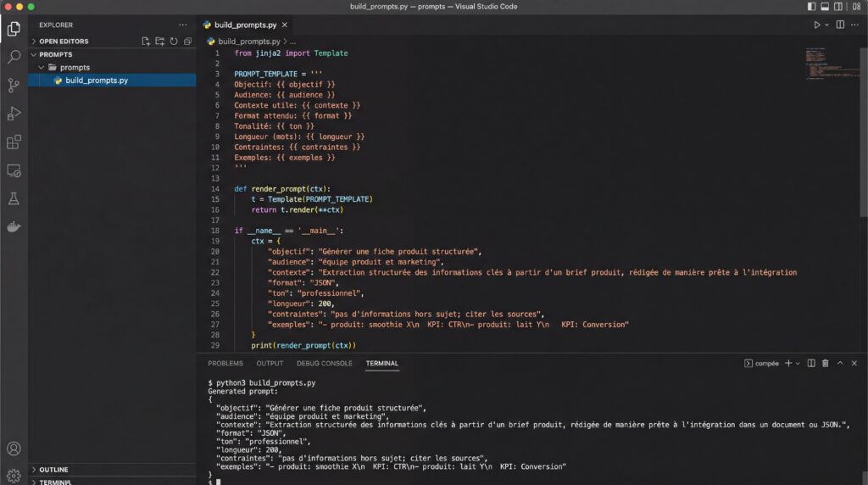Viewport: 868px width, 485px height.
Task: Maximize the panel with up chevron
Action: pos(840,363)
